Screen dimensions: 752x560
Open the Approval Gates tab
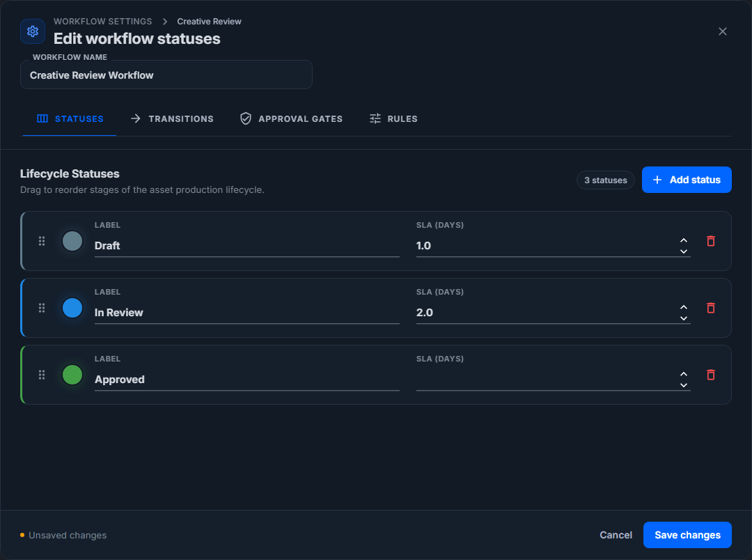[x=291, y=118]
